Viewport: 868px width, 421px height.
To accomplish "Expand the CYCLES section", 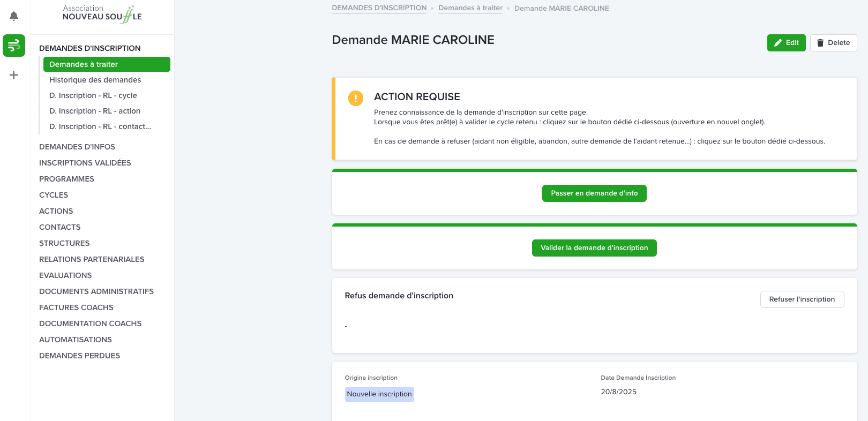I will click(54, 195).
